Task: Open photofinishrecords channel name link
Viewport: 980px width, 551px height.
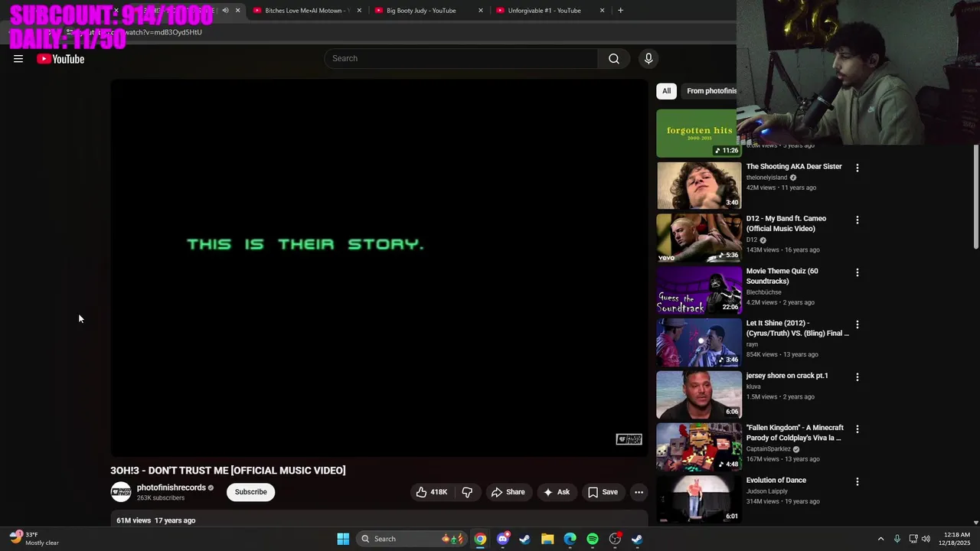Action: (x=171, y=487)
